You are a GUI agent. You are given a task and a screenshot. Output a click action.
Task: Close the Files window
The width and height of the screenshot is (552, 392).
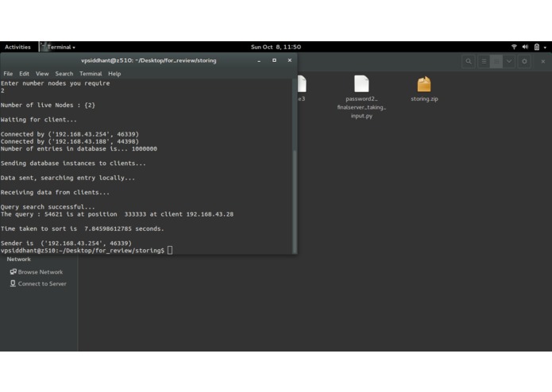coord(543,62)
